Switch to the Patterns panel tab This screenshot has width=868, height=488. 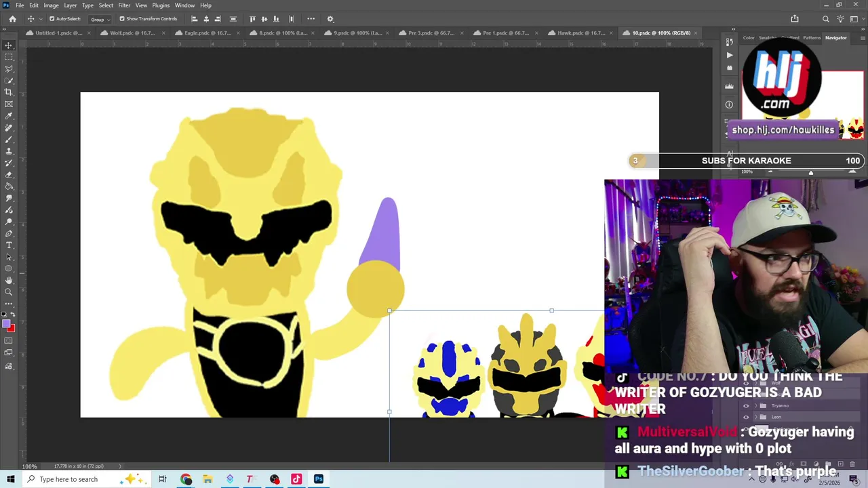(x=812, y=38)
